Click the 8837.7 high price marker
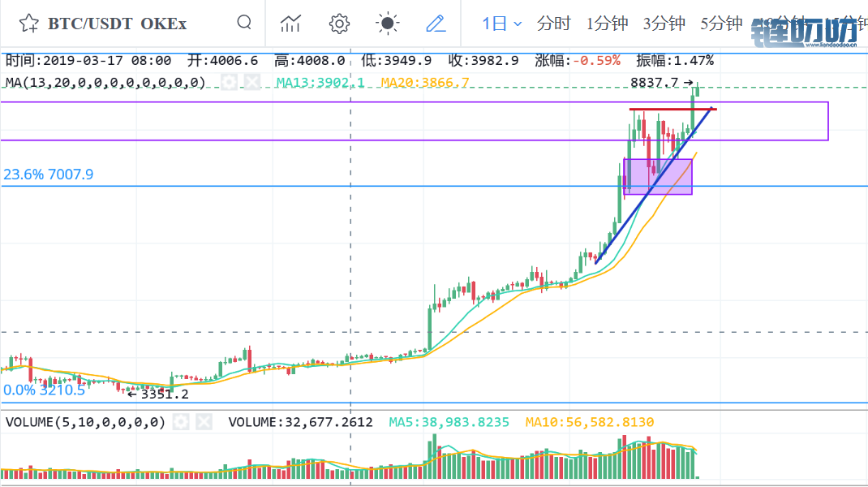The width and height of the screenshot is (868, 487). (661, 83)
